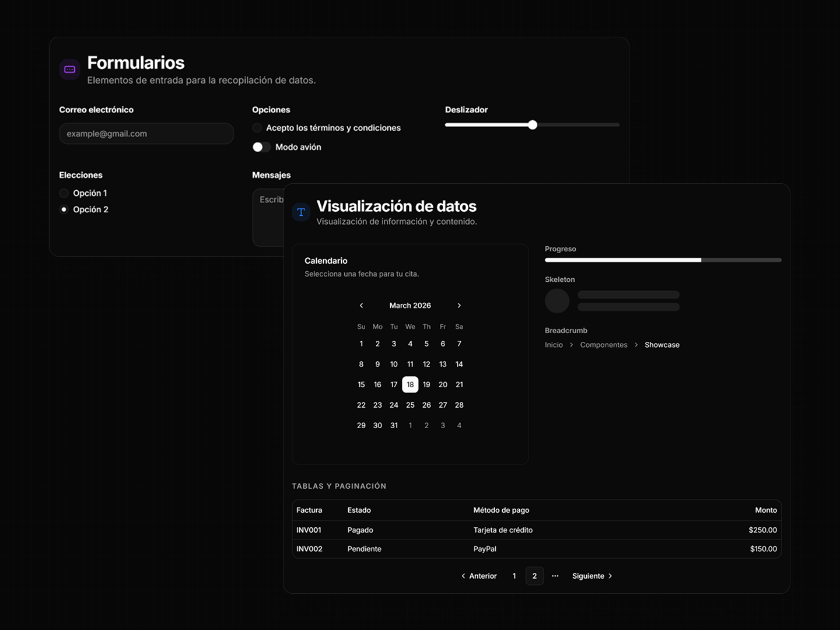
Task: Go to next month in calendar
Action: [x=459, y=306]
